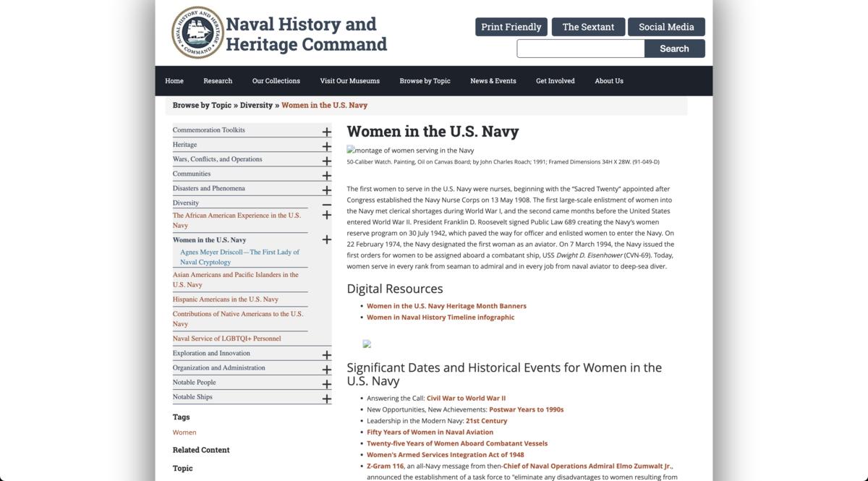Open the News & Events menu
868x481 pixels.
493,80
